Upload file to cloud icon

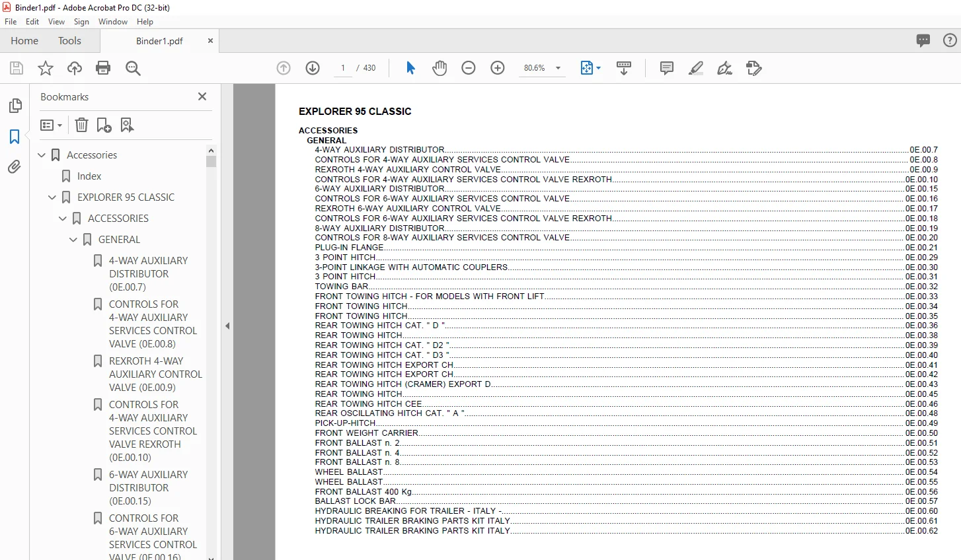pyautogui.click(x=75, y=68)
